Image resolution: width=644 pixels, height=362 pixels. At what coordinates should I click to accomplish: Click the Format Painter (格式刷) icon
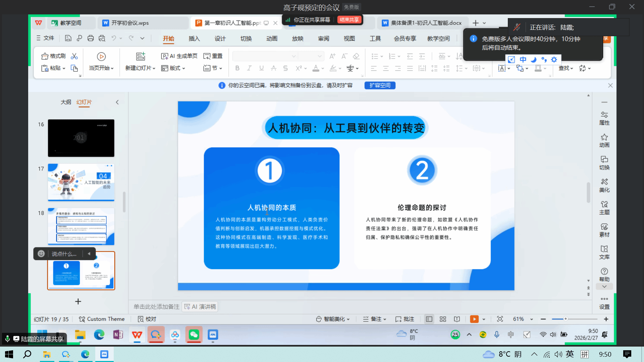point(45,56)
